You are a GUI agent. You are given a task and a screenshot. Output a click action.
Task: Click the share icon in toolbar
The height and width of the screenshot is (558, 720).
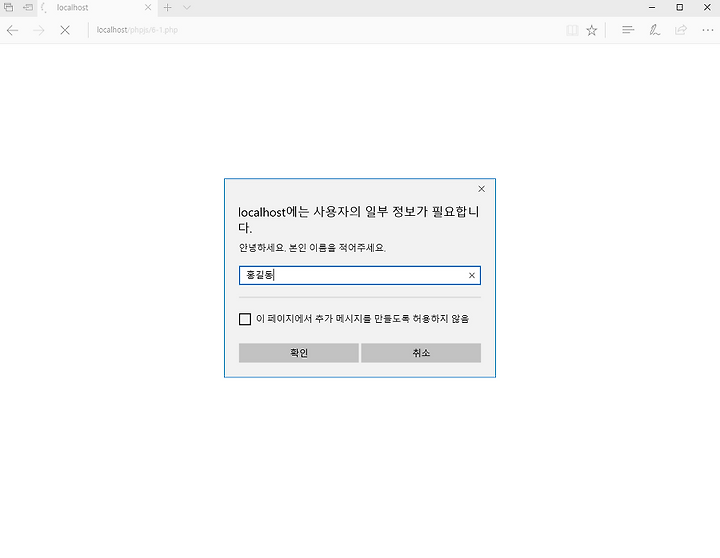click(x=681, y=30)
